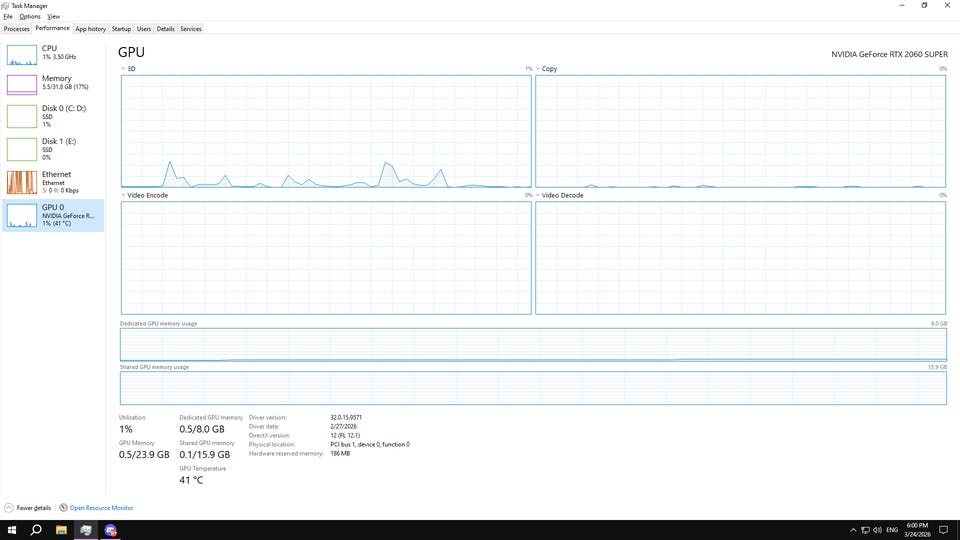Click the 3D utilization graph area
Screen dimensions: 960x540
click(326, 131)
